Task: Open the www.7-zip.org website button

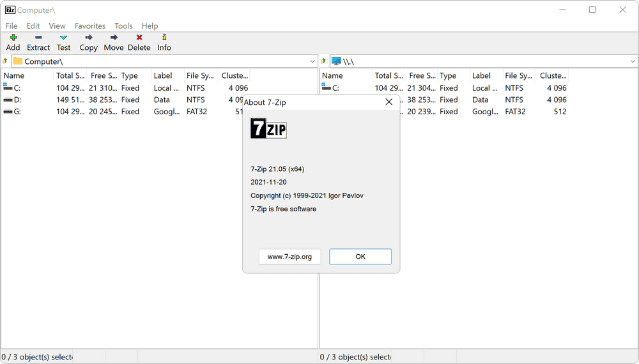Action: click(x=289, y=257)
